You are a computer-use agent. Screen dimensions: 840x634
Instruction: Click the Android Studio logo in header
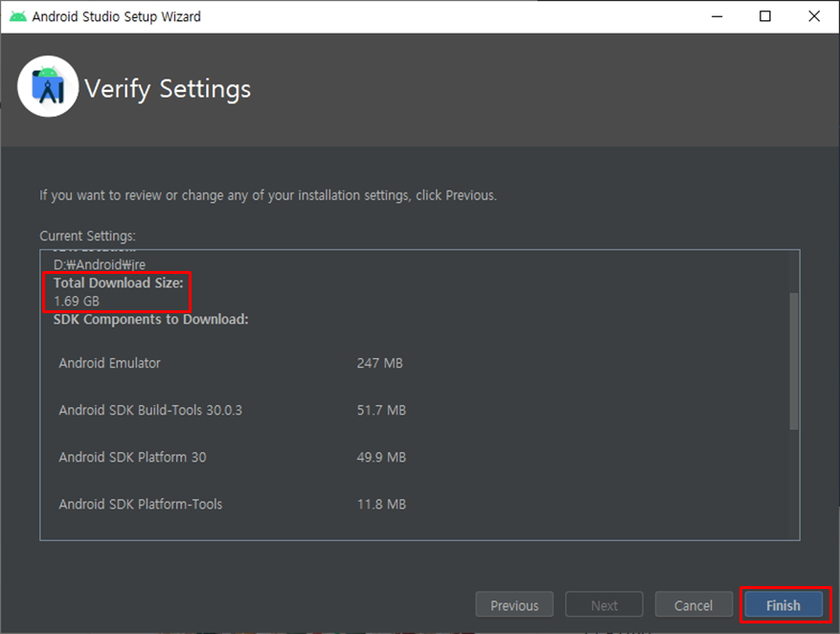(48, 87)
